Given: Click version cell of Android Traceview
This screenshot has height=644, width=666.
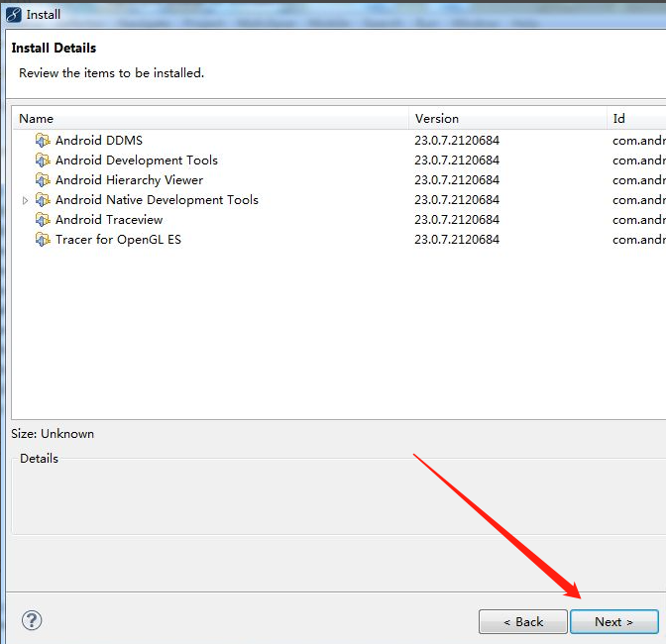Looking at the screenshot, I should pyautogui.click(x=457, y=220).
